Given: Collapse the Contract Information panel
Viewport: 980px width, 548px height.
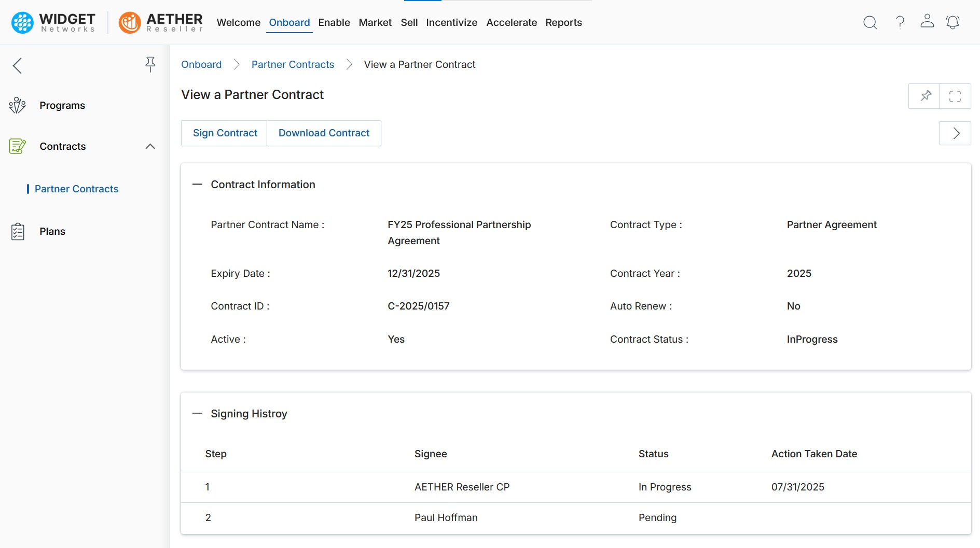Looking at the screenshot, I should (x=197, y=185).
